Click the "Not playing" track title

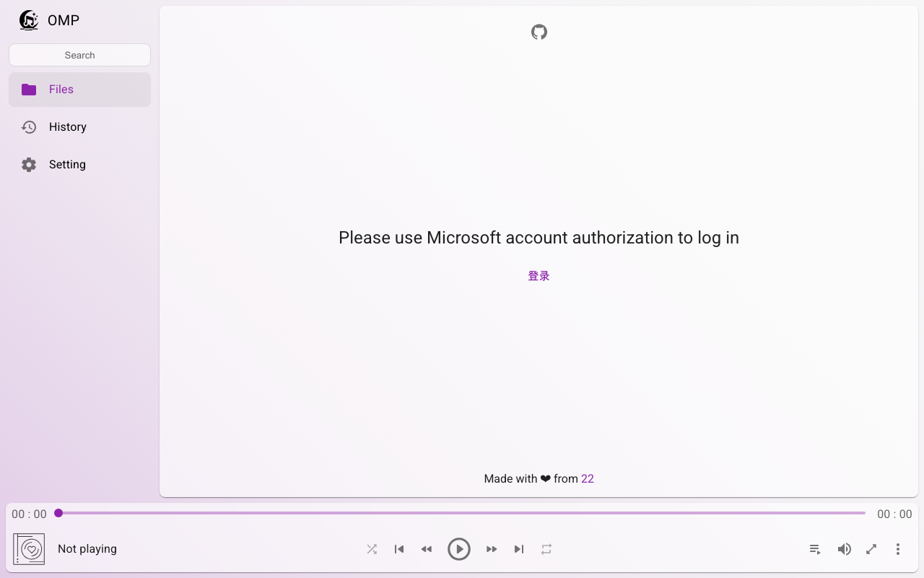(87, 549)
